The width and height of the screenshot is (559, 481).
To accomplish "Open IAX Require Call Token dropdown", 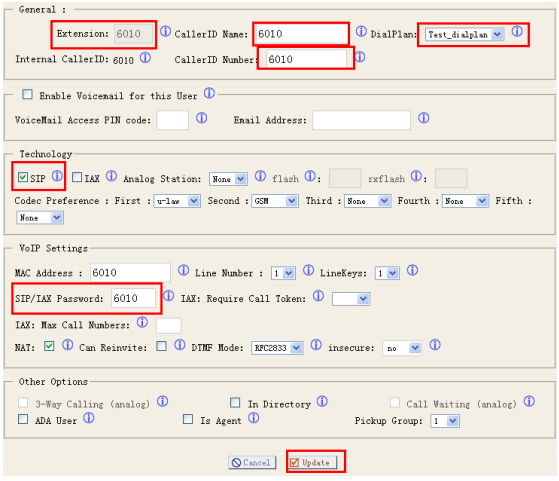I will (x=351, y=299).
